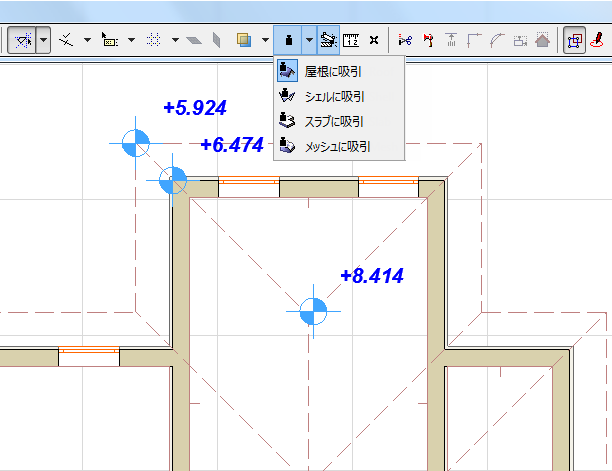Expand the guide lines options arrow

pos(87,40)
